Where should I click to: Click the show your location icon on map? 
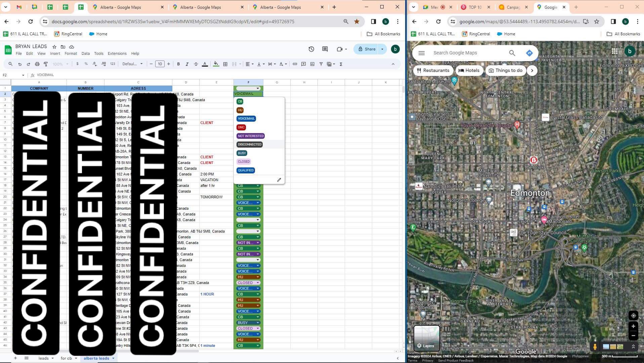pos(633,316)
